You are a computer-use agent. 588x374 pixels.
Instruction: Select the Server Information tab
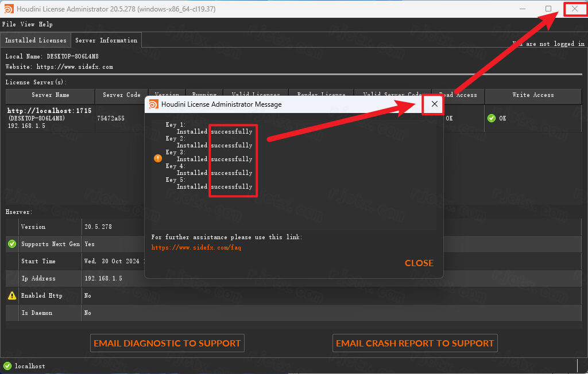106,40
